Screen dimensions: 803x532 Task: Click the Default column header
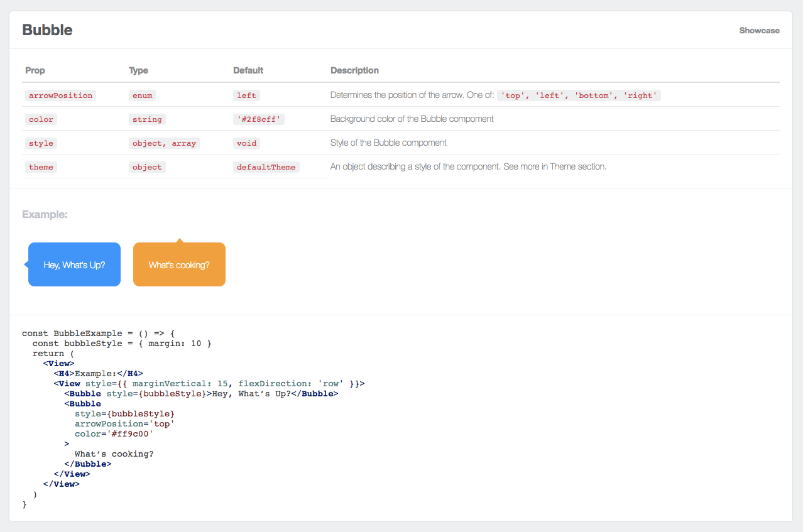click(x=248, y=70)
